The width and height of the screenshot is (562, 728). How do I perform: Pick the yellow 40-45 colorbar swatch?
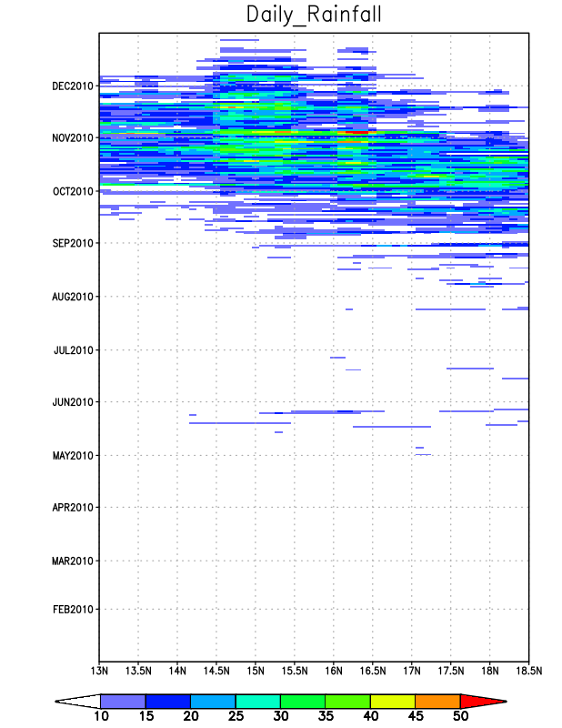click(393, 701)
